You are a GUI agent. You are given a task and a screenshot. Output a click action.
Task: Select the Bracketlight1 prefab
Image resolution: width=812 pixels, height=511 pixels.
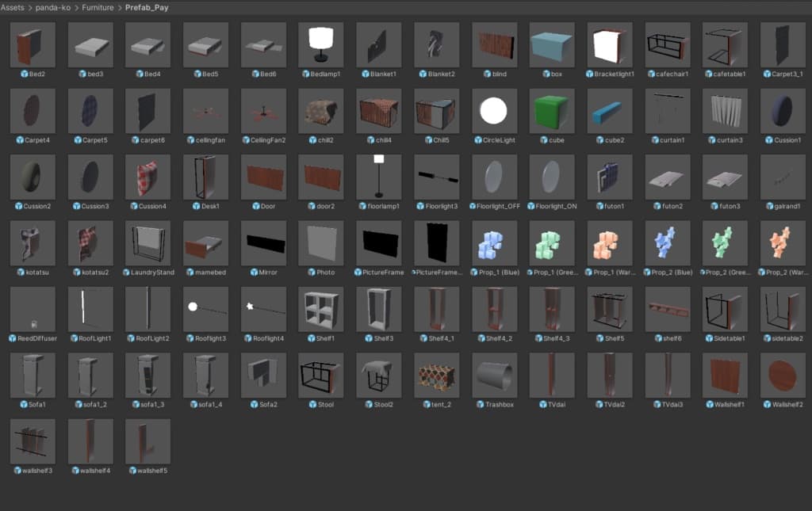(610, 44)
